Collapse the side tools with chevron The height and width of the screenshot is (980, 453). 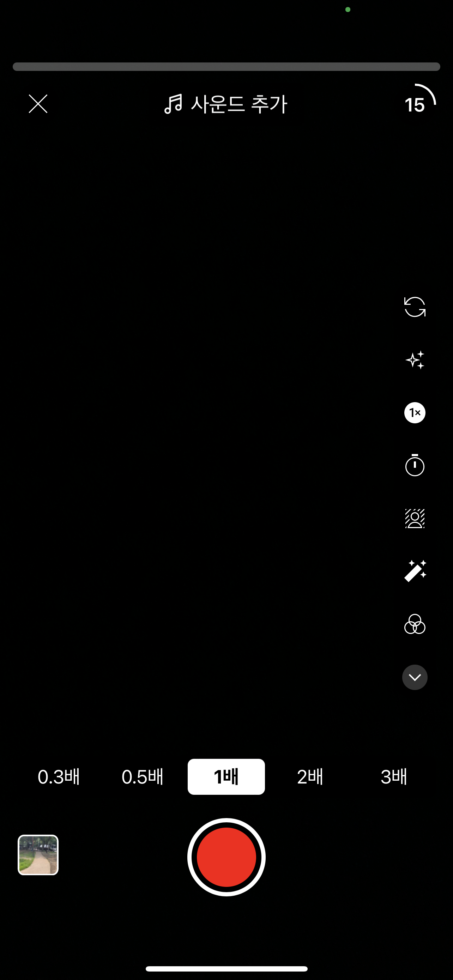(x=415, y=677)
